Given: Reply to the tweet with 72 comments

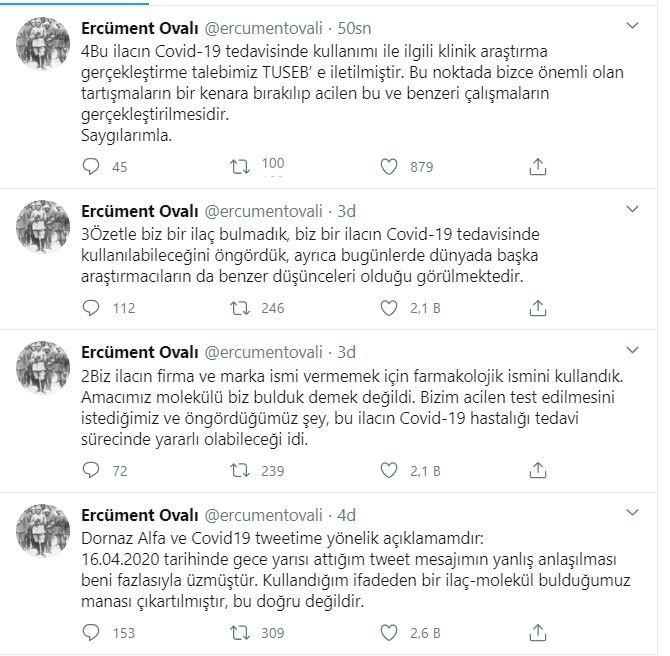Looking at the screenshot, I should pos(91,470).
